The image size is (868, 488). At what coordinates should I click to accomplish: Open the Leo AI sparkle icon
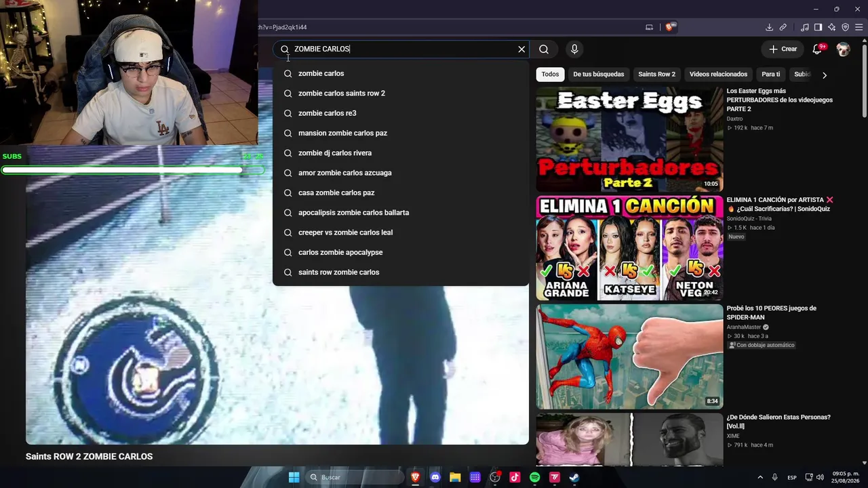(832, 27)
